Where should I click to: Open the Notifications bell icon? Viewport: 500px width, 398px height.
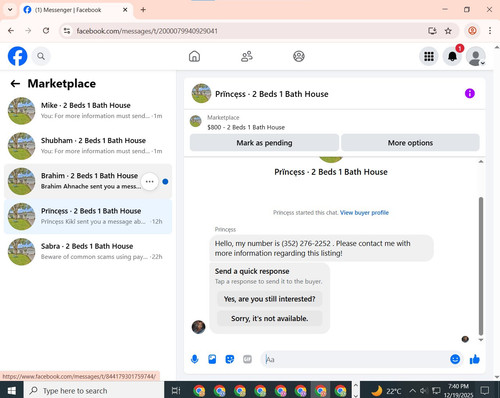pos(452,56)
